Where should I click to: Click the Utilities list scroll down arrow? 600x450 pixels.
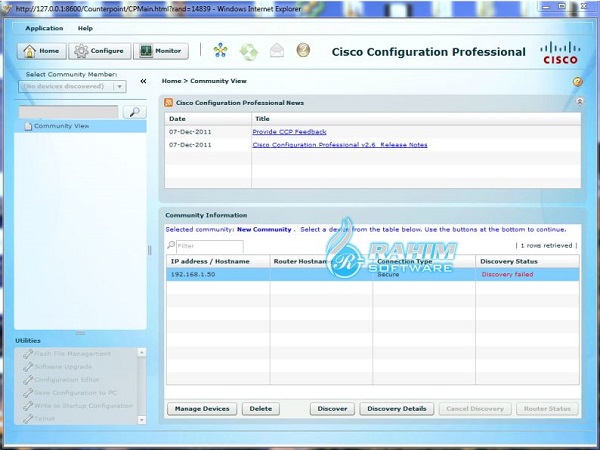click(142, 420)
